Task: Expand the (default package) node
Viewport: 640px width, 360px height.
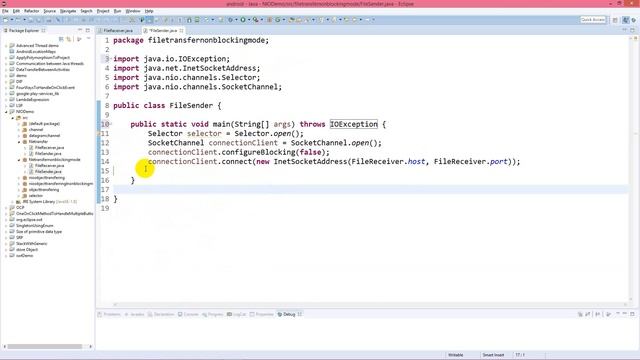Action: click(x=19, y=124)
